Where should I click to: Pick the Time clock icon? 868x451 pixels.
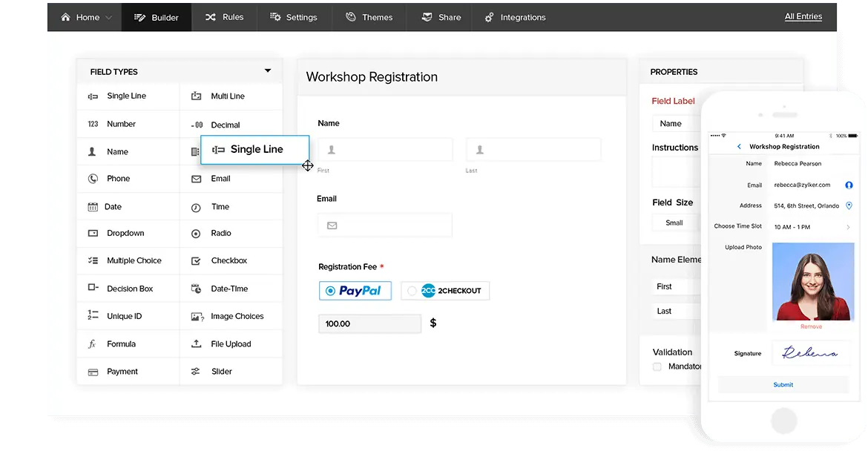click(196, 208)
